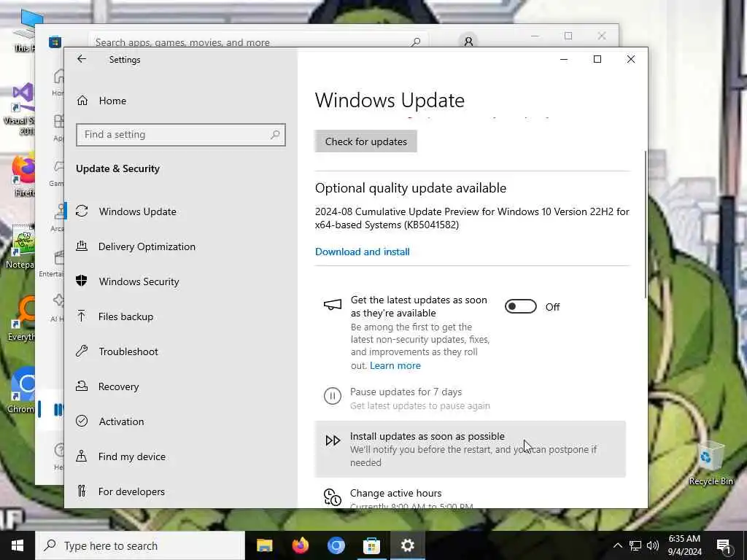Click the Change active hours clock icon
Viewport: 747px width, 560px height.
[333, 497]
